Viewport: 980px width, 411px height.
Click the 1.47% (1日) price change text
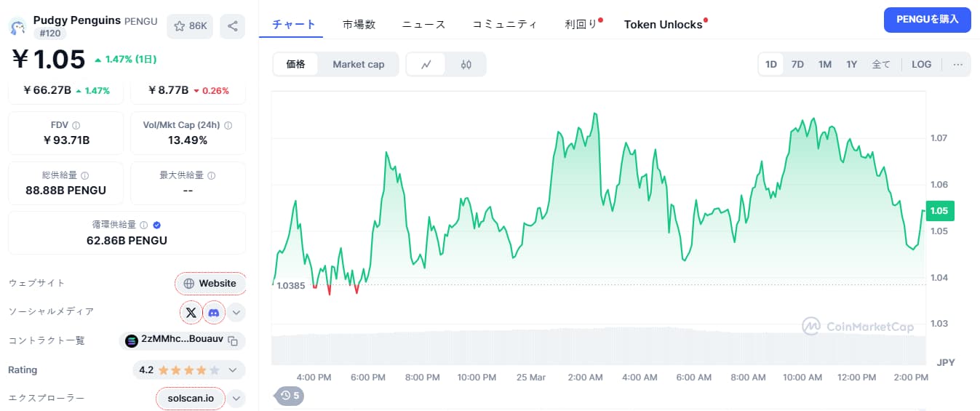click(131, 59)
